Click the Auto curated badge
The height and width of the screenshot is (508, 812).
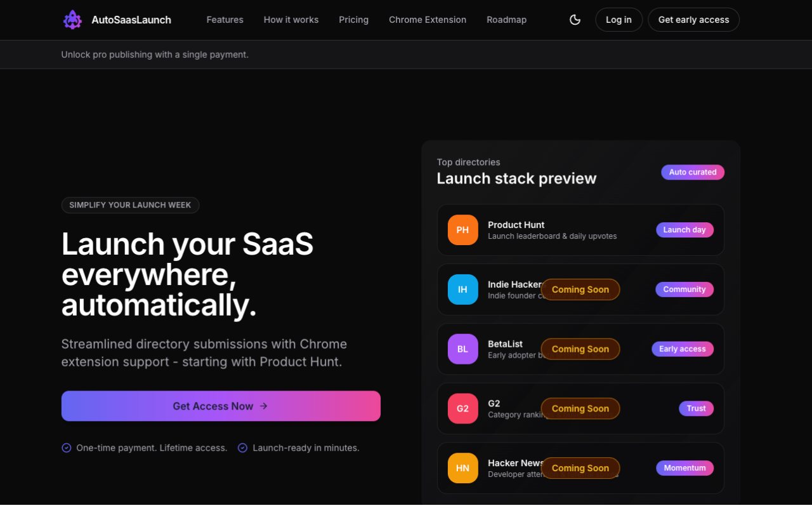click(693, 172)
